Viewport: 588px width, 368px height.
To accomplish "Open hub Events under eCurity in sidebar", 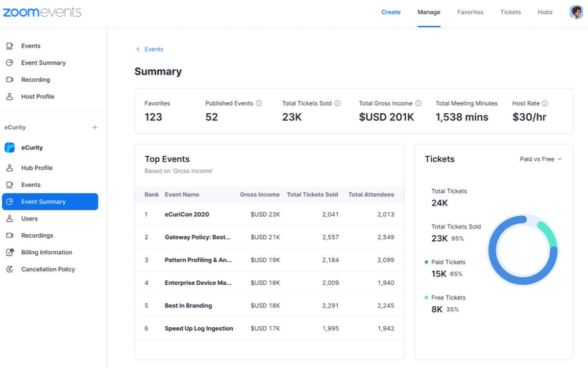I will pyautogui.click(x=31, y=185).
